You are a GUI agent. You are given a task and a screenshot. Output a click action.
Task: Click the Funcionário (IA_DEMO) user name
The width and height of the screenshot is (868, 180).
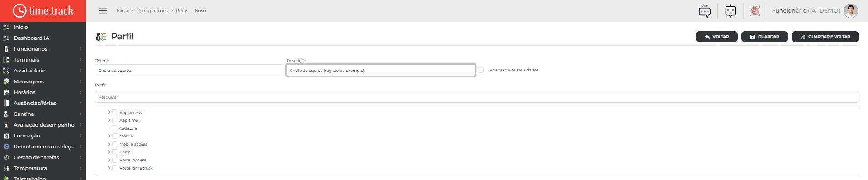(x=806, y=10)
